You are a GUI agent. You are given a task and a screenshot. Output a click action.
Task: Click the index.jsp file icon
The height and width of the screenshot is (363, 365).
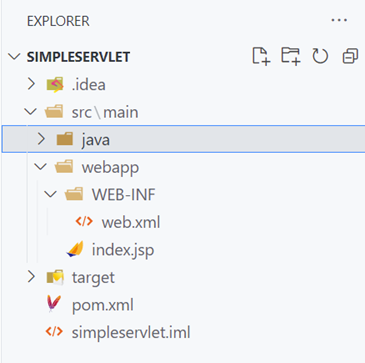pyautogui.click(x=75, y=249)
